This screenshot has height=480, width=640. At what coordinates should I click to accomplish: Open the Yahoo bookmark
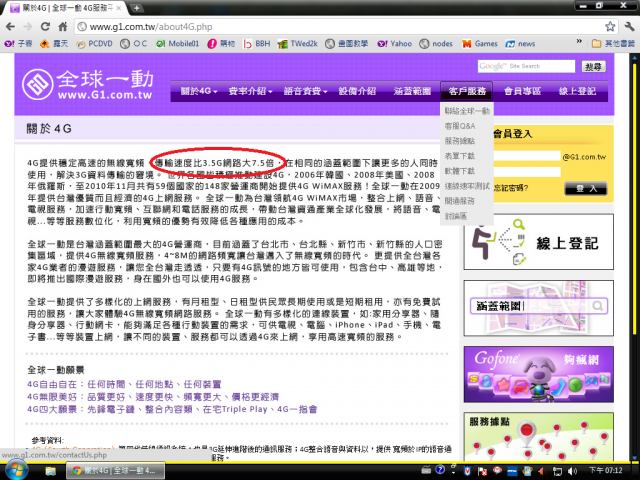(x=394, y=44)
